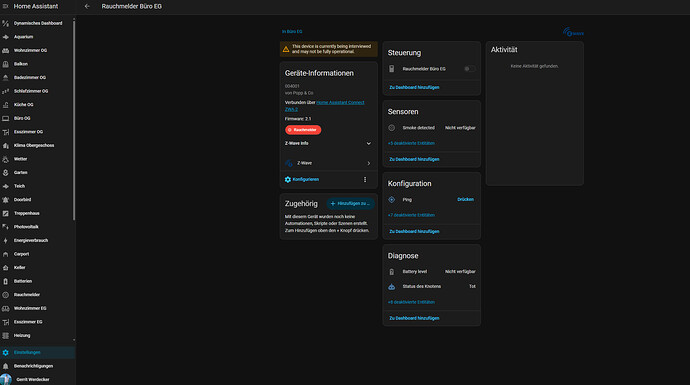
Task: Open Home Assistant Connect ZWA-2 link
Action: point(325,106)
